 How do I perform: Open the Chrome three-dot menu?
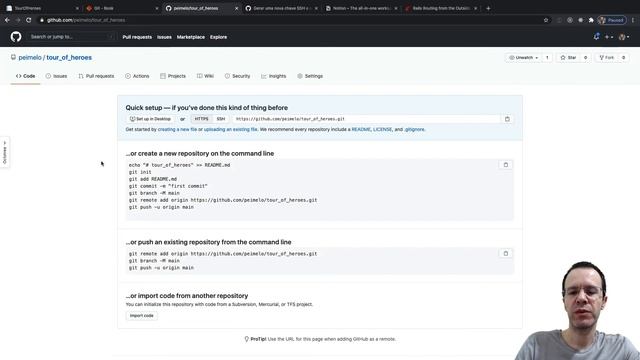(633, 20)
